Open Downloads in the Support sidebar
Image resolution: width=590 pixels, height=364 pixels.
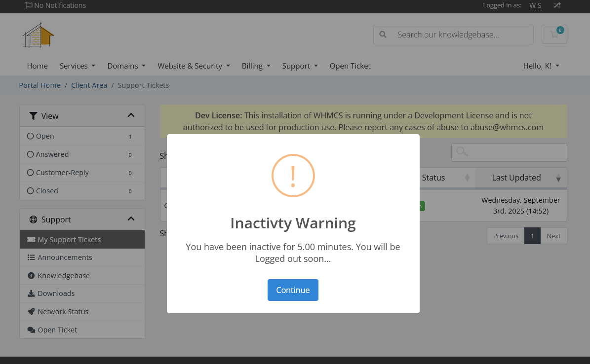56,293
